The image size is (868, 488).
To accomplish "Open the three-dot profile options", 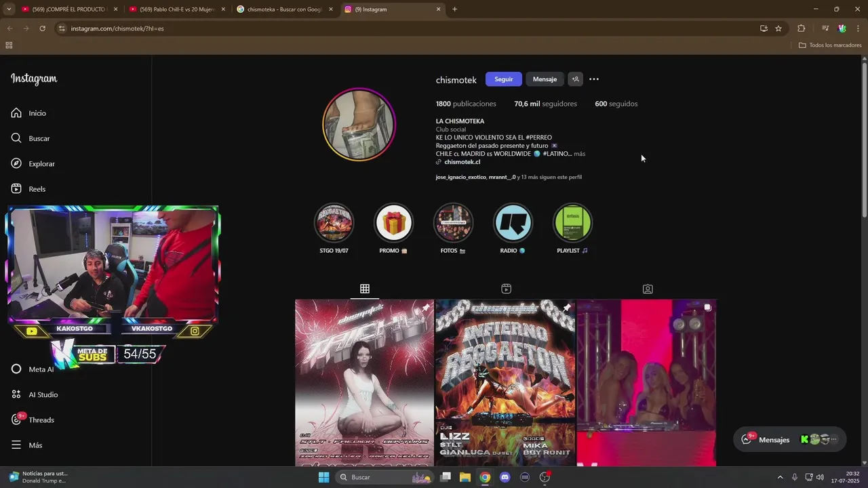I will click(x=594, y=79).
